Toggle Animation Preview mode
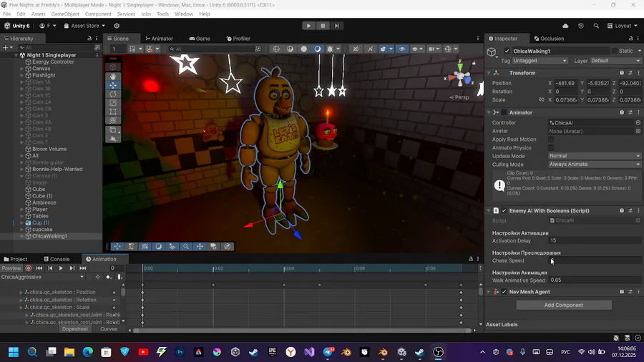The width and height of the screenshot is (644, 362). click(11, 268)
